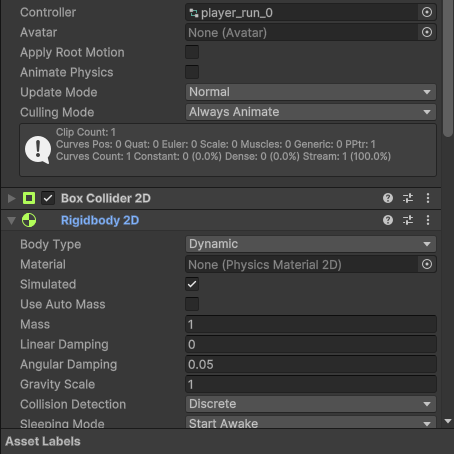The image size is (454, 454).
Task: Toggle Apply Root Motion checkbox
Action: click(192, 52)
